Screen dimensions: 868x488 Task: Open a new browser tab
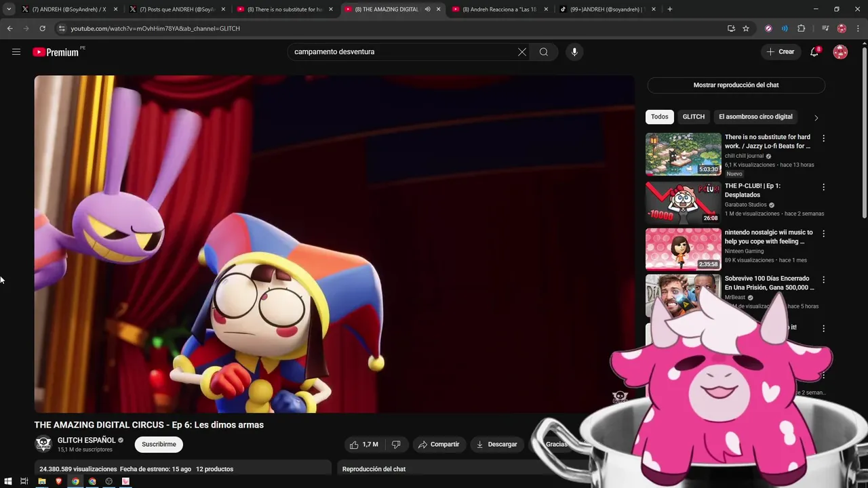[x=670, y=9]
